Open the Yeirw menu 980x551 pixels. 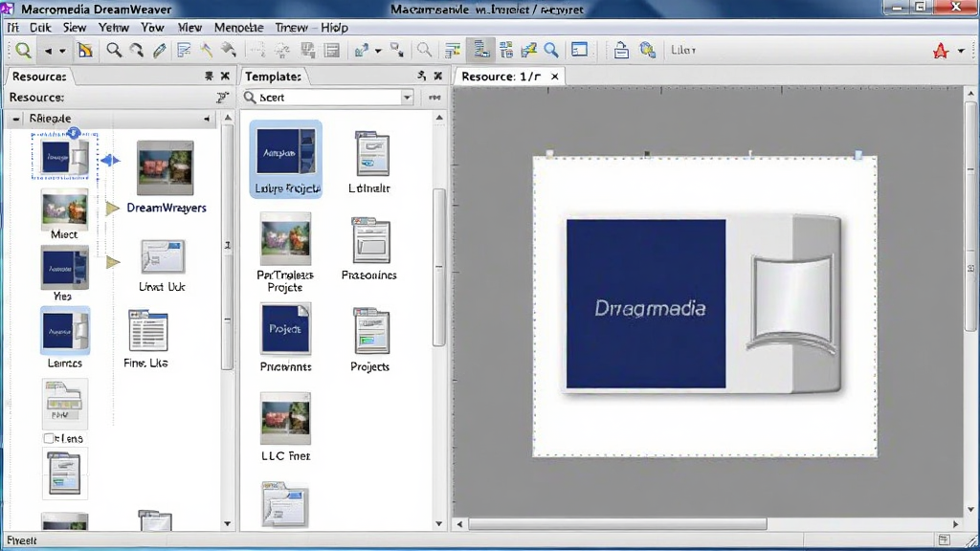[x=113, y=28]
